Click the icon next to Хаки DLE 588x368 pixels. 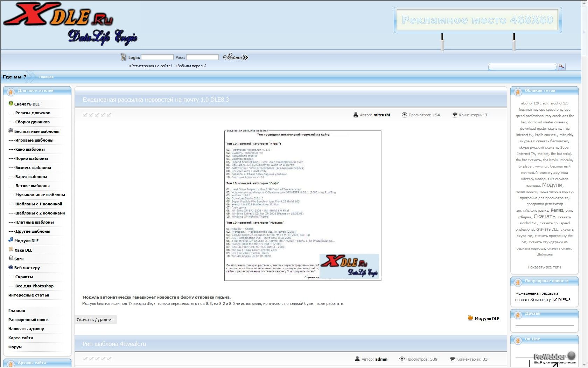[10, 250]
